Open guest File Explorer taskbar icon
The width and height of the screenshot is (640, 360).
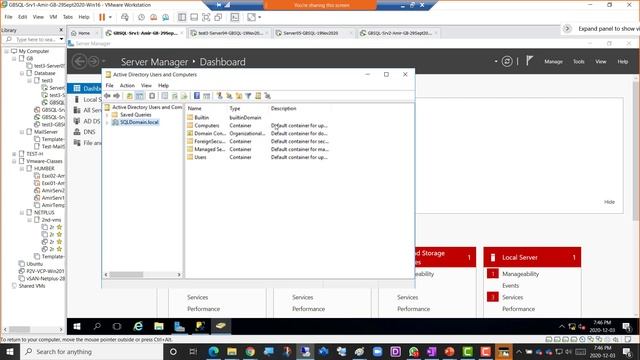[x=159, y=326]
